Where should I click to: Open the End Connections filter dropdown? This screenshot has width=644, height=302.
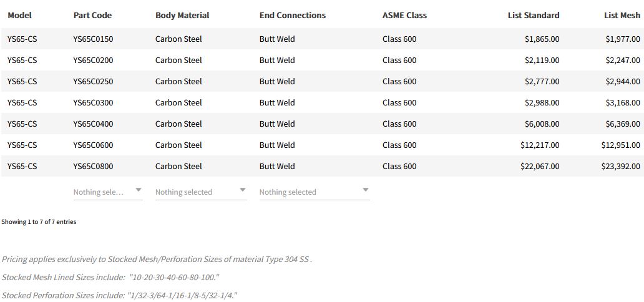[x=314, y=192]
